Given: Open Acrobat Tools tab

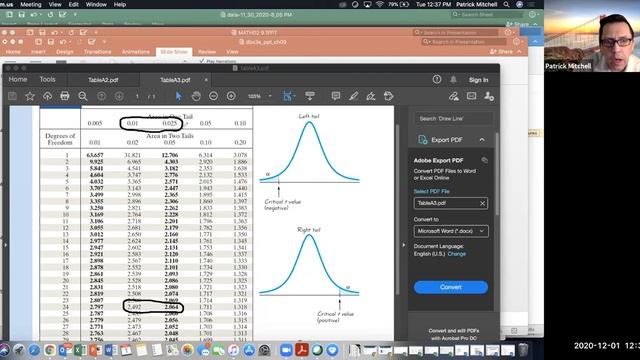Looking at the screenshot, I should click(x=47, y=80).
